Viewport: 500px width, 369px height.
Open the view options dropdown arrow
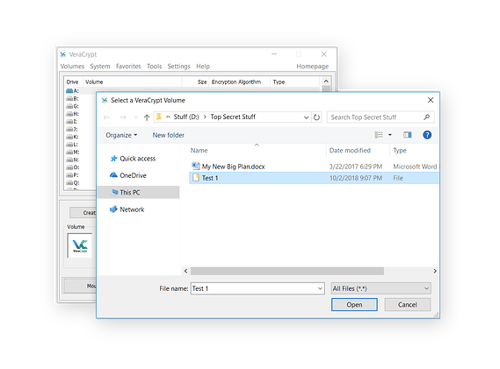pos(390,135)
